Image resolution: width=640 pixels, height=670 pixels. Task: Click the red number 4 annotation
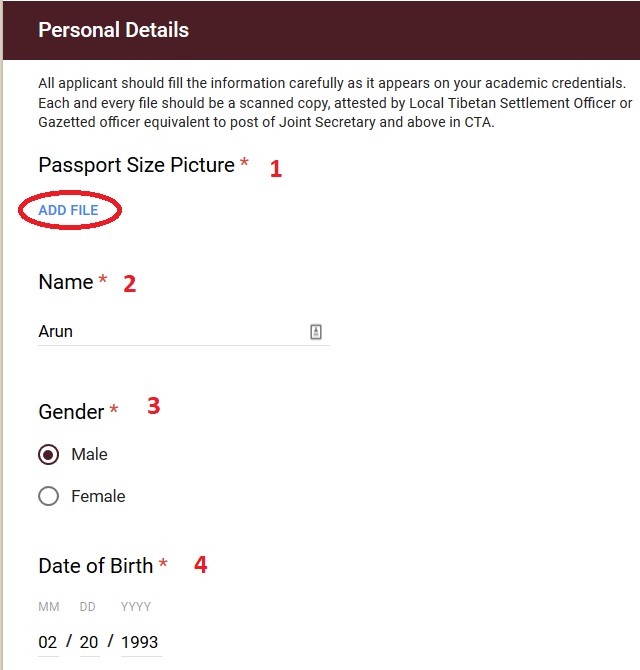[200, 565]
